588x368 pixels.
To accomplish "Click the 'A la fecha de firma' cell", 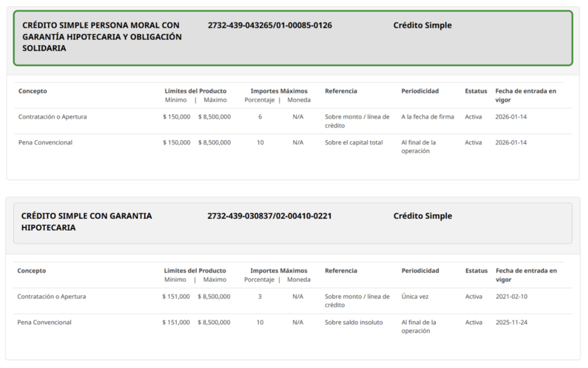I will 427,117.
